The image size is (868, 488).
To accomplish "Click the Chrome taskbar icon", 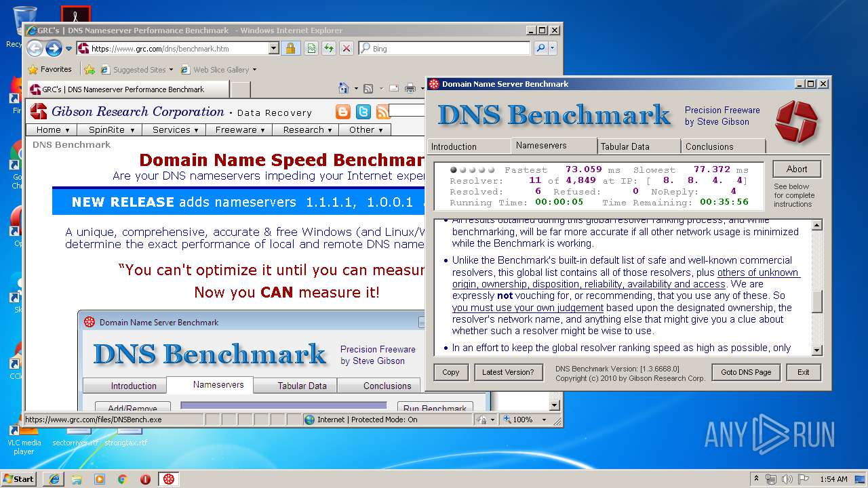I will point(123,479).
